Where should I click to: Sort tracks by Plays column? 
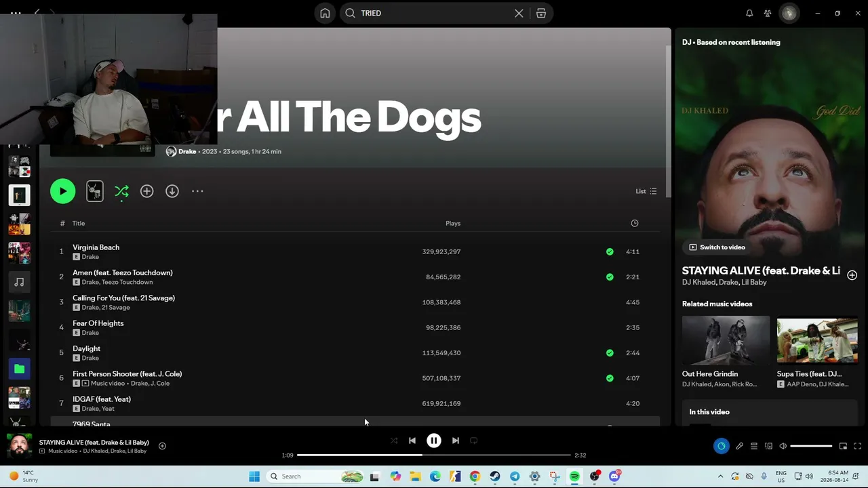(453, 223)
